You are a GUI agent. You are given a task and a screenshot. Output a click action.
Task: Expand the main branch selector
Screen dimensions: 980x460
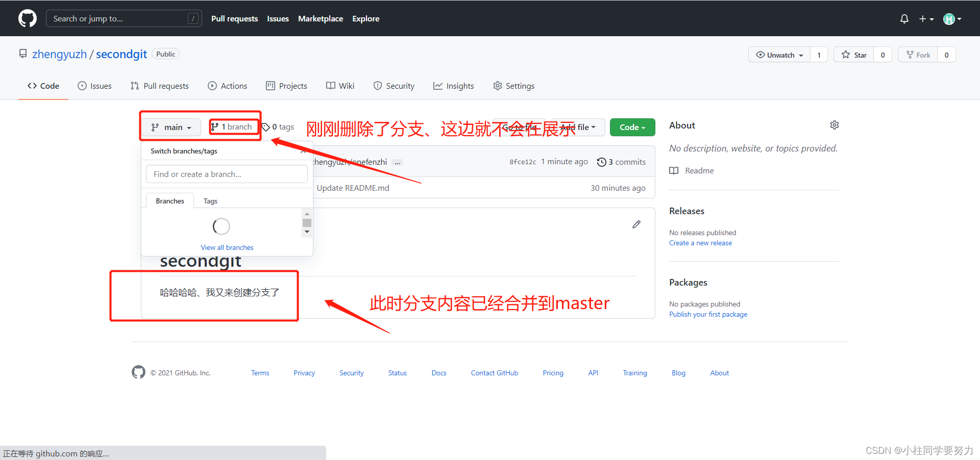coord(171,127)
